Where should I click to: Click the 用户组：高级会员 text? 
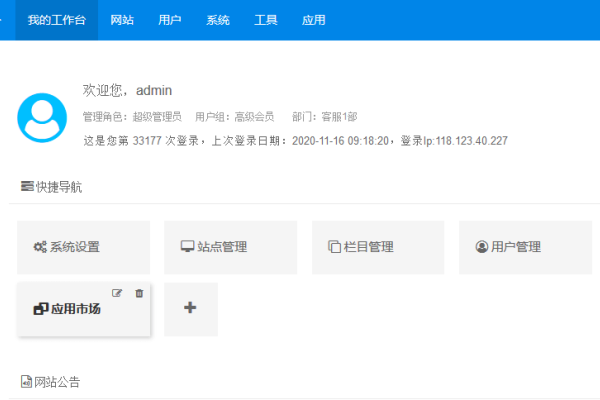click(x=235, y=117)
